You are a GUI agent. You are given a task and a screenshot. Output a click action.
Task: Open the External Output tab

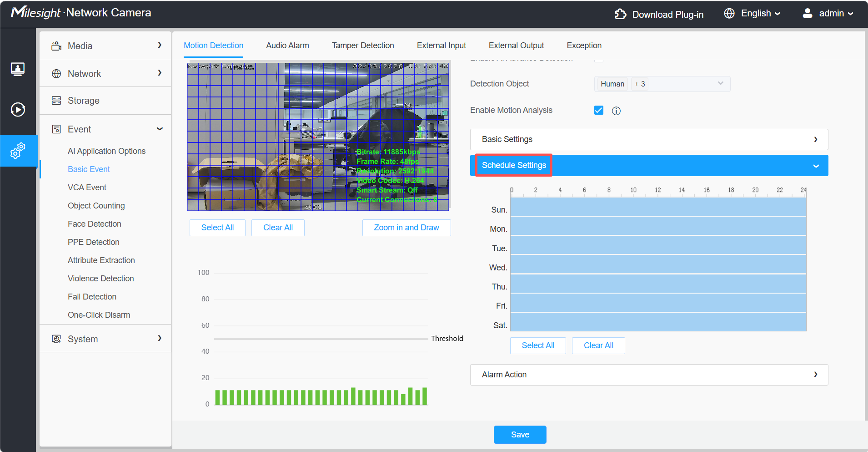pos(516,46)
